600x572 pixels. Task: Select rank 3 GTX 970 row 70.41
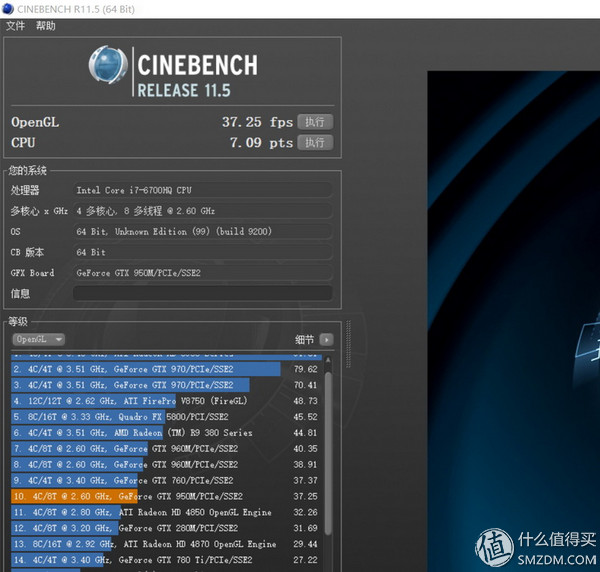point(167,385)
